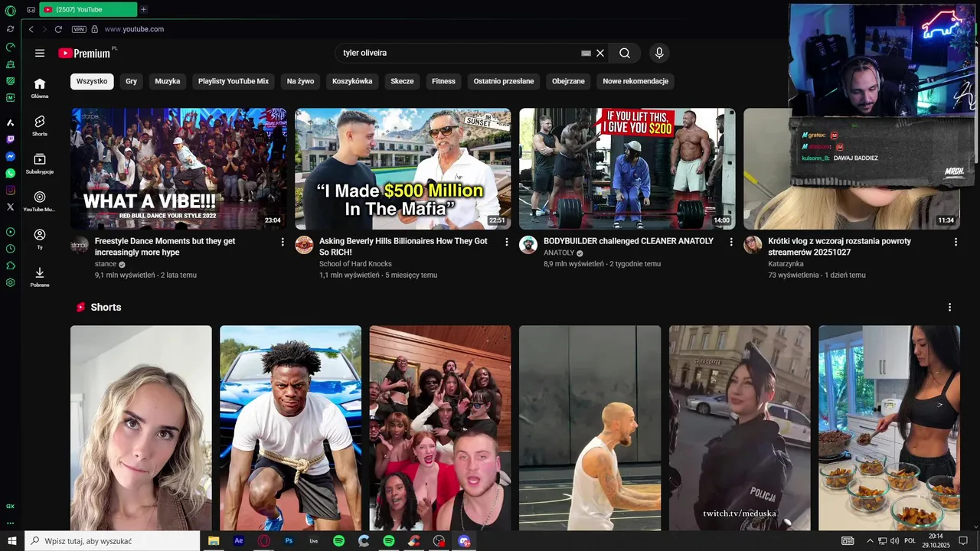
Task: Open Twitch in the Opera sidebar
Action: pyautogui.click(x=10, y=139)
